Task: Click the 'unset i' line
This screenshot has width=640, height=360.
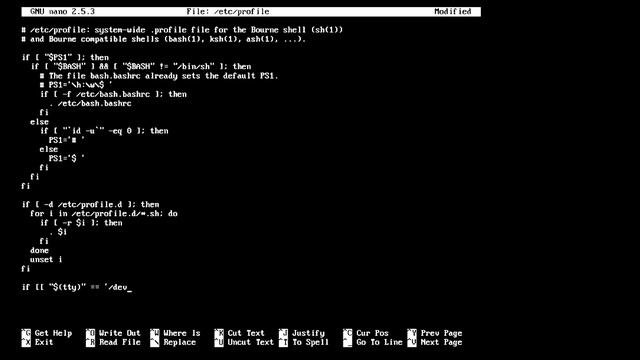Action: point(46,260)
